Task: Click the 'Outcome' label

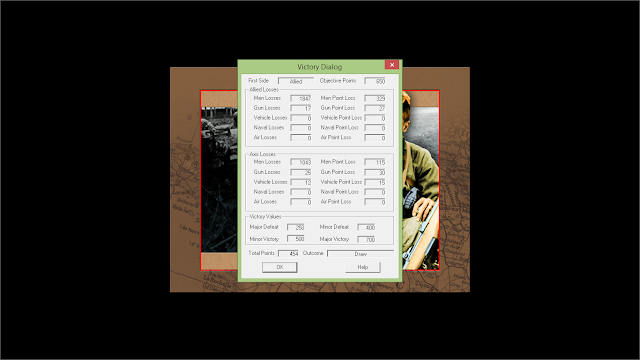Action: (313, 253)
